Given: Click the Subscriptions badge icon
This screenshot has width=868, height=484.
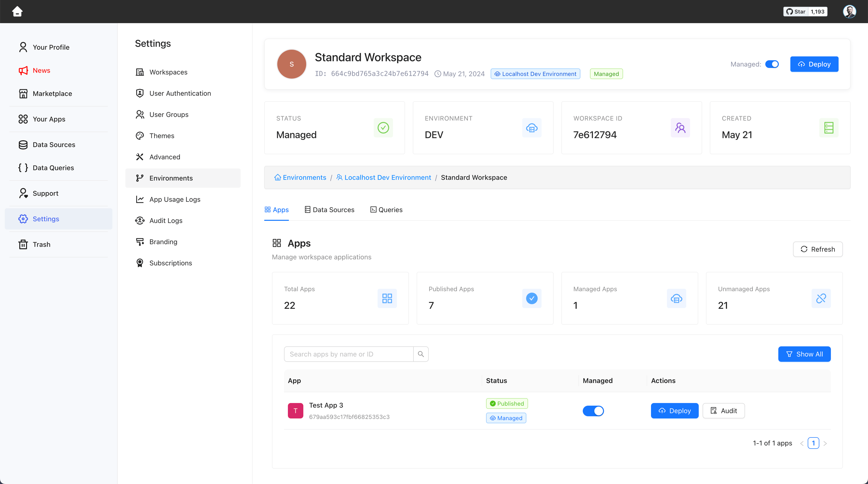Looking at the screenshot, I should point(139,263).
